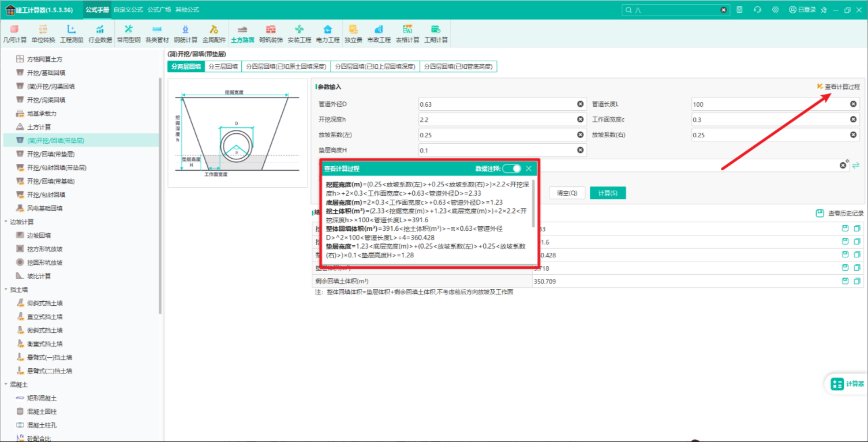The width and height of the screenshot is (868, 442).
Task: Open the 电力工程 electrical engineering category
Action: coord(328,34)
